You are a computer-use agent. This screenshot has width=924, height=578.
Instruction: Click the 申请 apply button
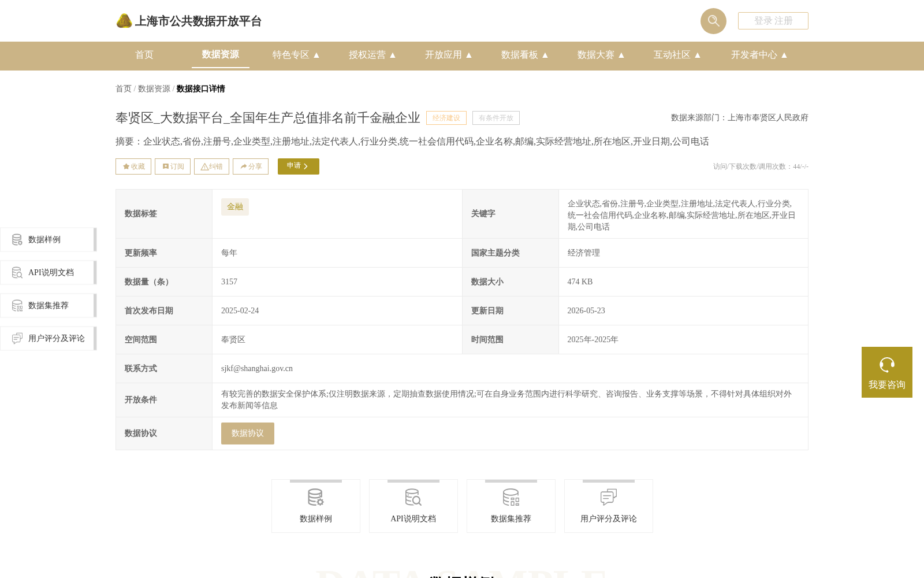click(299, 166)
